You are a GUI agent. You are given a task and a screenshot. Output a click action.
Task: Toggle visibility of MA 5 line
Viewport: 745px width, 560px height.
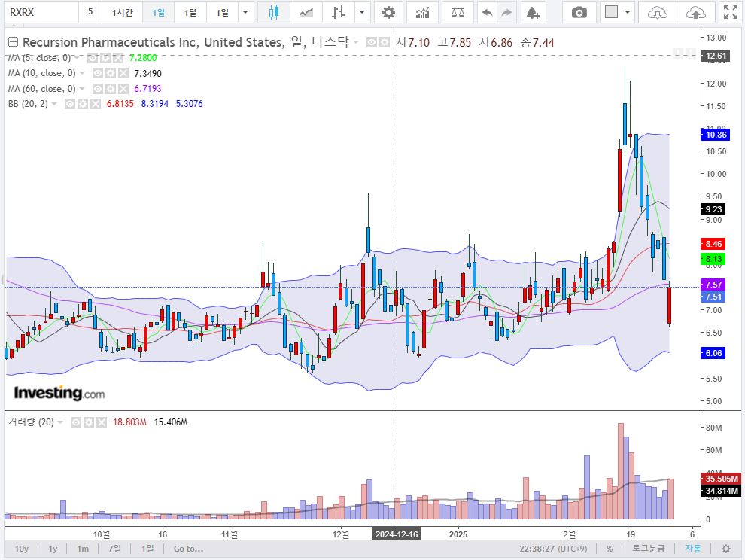coord(93,58)
